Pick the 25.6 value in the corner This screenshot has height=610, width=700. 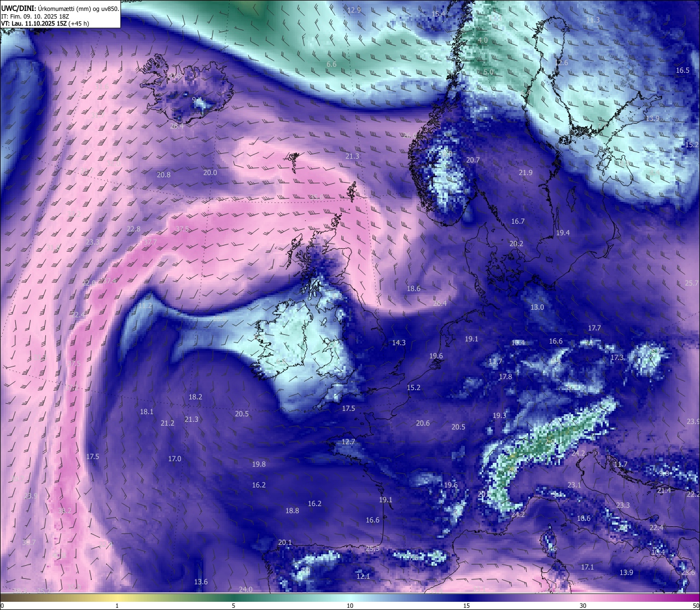[688, 573]
